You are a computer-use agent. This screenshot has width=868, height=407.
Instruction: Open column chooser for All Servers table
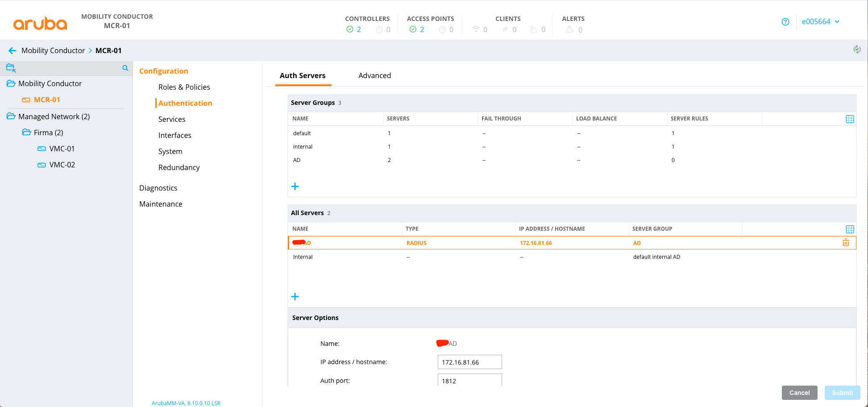tap(850, 229)
